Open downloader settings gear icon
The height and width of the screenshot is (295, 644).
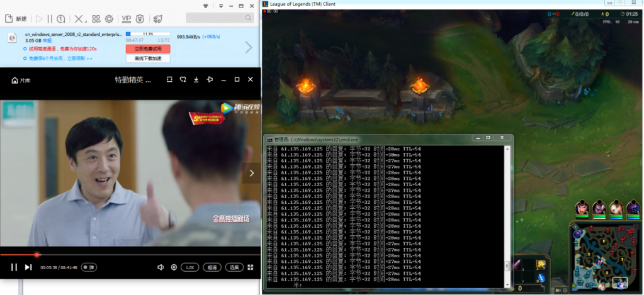pyautogui.click(x=109, y=19)
